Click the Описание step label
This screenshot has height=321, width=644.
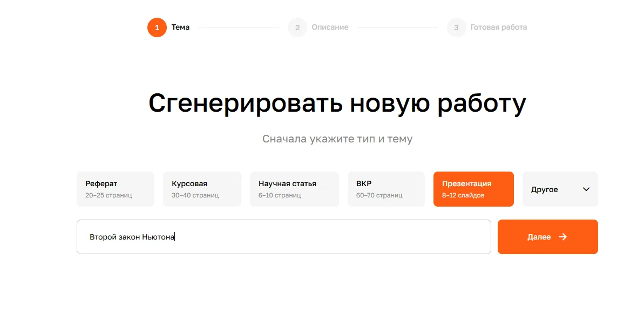330,28
